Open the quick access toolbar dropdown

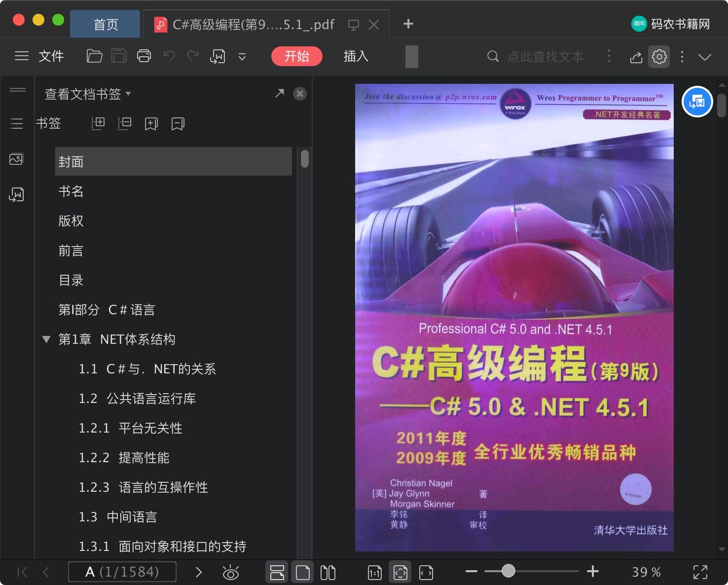tap(242, 57)
